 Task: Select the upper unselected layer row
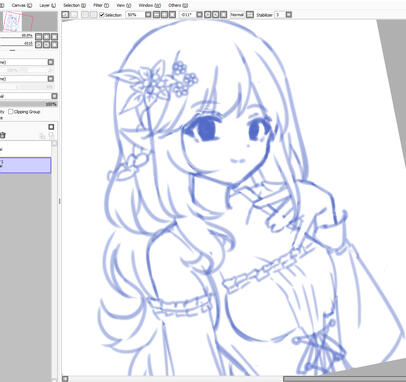pos(26,149)
